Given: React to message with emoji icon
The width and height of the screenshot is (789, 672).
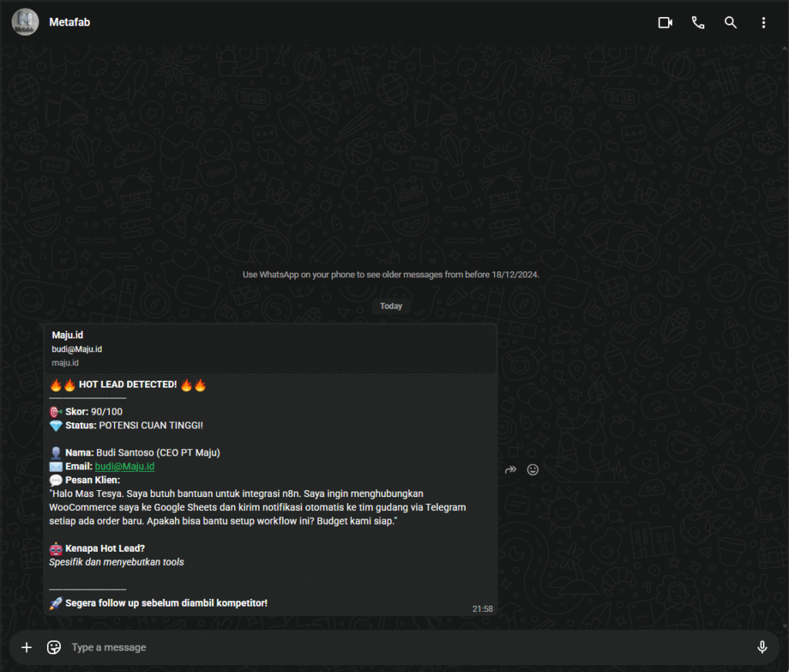Looking at the screenshot, I should point(532,469).
